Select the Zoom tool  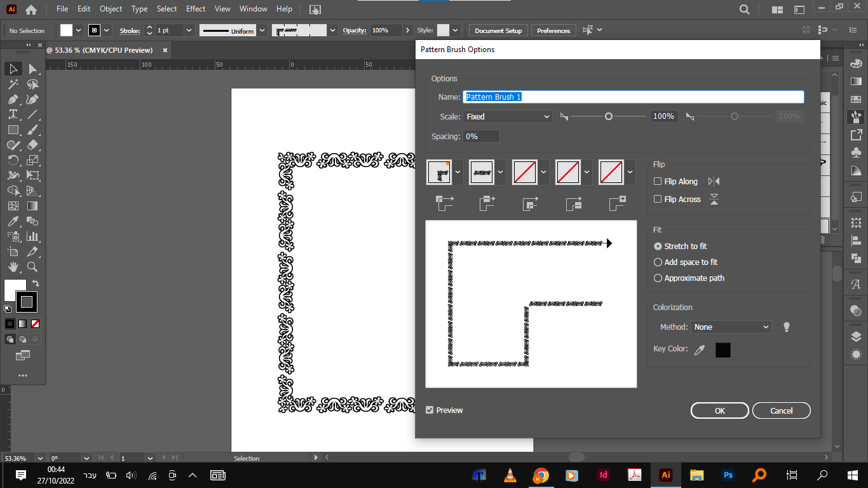(32, 267)
